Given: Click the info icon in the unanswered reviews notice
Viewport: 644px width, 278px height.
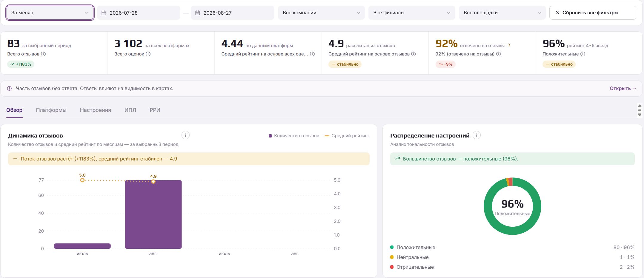Looking at the screenshot, I should (x=10, y=89).
